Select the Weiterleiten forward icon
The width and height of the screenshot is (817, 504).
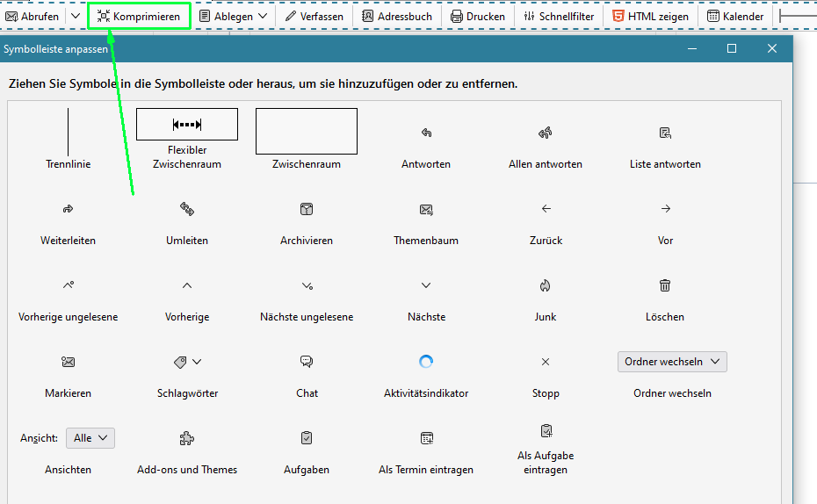(x=68, y=209)
